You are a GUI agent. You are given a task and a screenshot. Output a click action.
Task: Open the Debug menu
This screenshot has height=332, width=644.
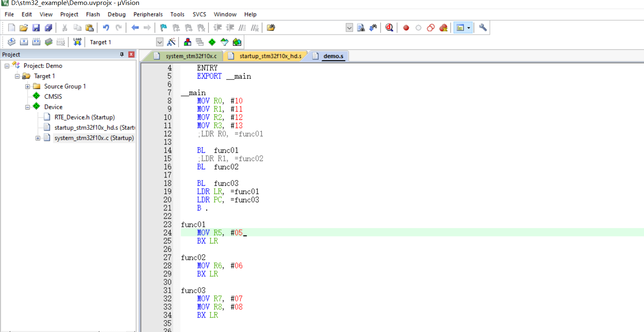click(117, 14)
